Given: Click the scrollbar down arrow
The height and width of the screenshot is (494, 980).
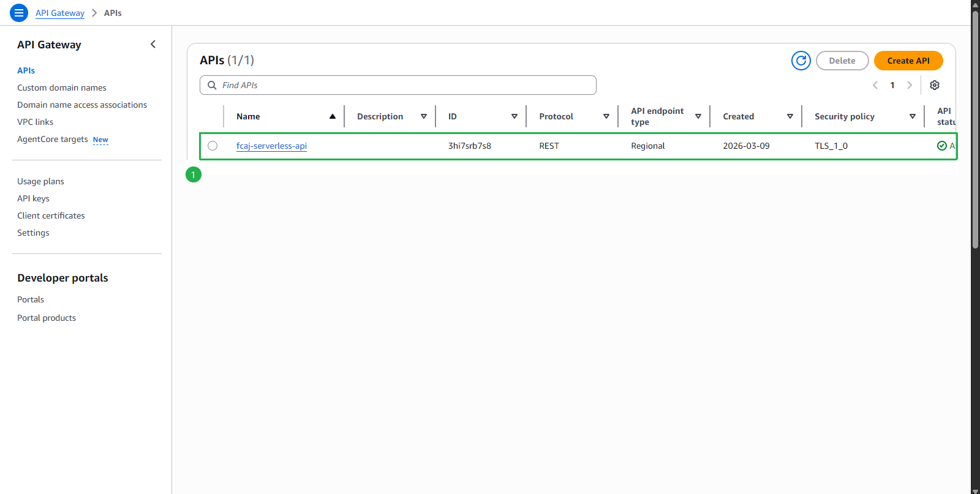Looking at the screenshot, I should [975, 490].
